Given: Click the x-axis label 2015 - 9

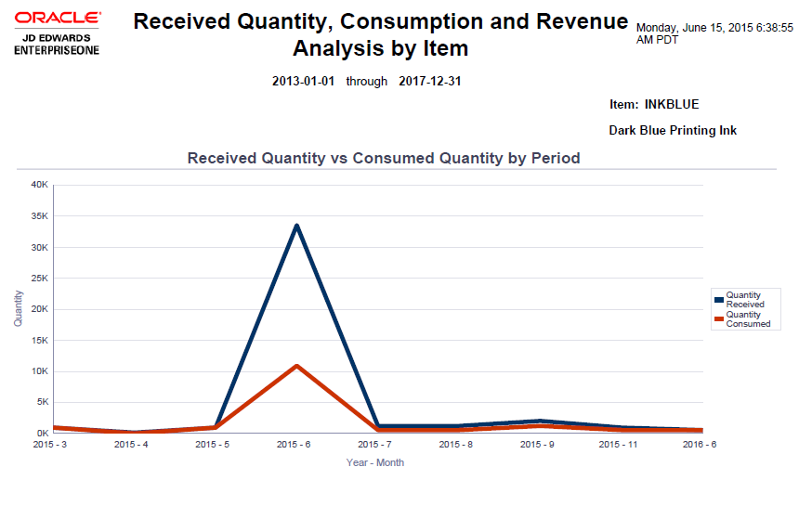Looking at the screenshot, I should click(537, 445).
